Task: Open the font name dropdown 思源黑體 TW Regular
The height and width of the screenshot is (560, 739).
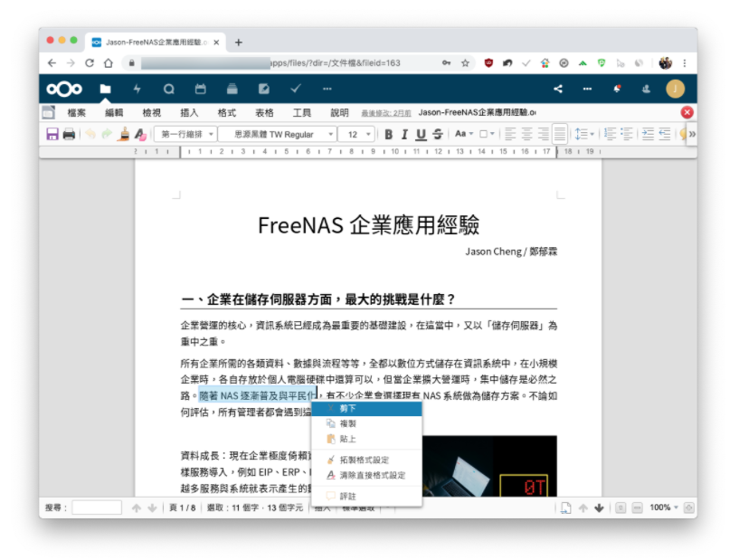Action: pos(278,134)
